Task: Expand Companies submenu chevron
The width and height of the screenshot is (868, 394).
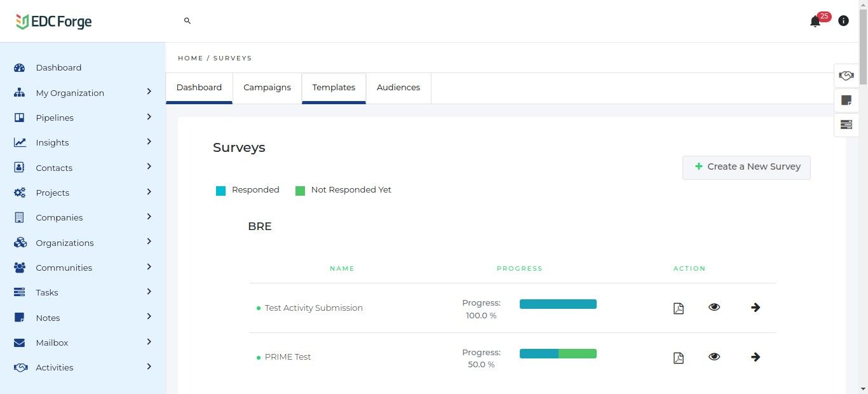Action: point(149,216)
